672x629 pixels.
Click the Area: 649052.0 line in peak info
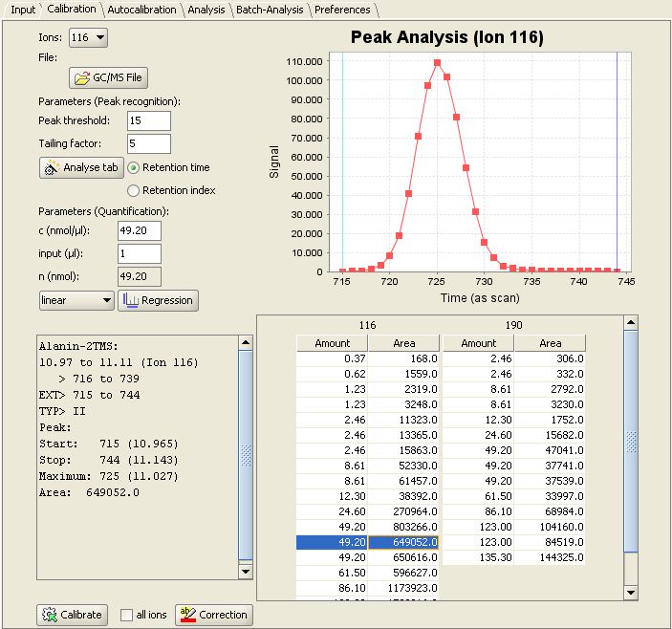click(x=89, y=492)
